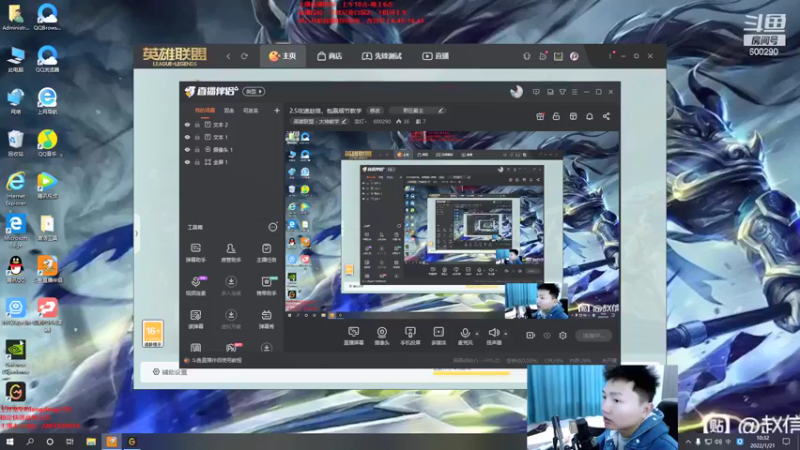Expand the speaker options arrow
This screenshot has width=800, height=450.
click(506, 334)
